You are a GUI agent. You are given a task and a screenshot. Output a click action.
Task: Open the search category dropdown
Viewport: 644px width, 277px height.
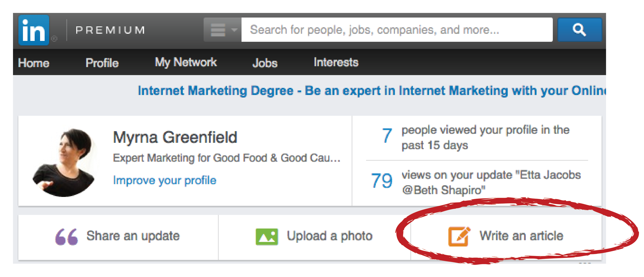tap(222, 30)
